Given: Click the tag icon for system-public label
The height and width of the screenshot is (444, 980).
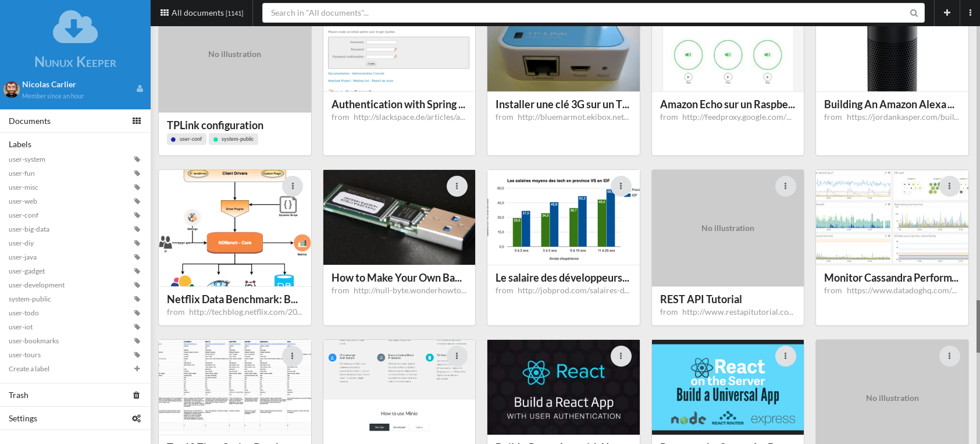Looking at the screenshot, I should (x=137, y=299).
